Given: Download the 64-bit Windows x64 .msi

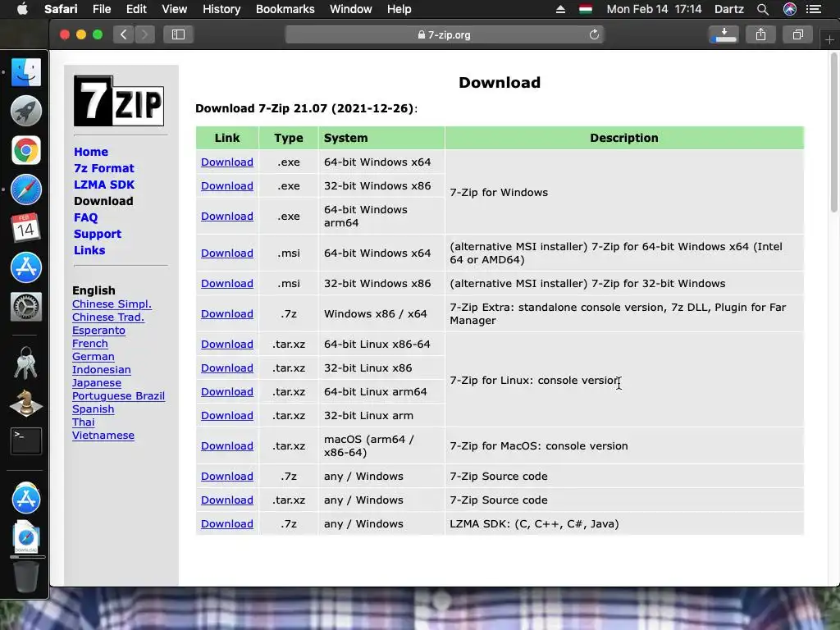Looking at the screenshot, I should pos(227,253).
